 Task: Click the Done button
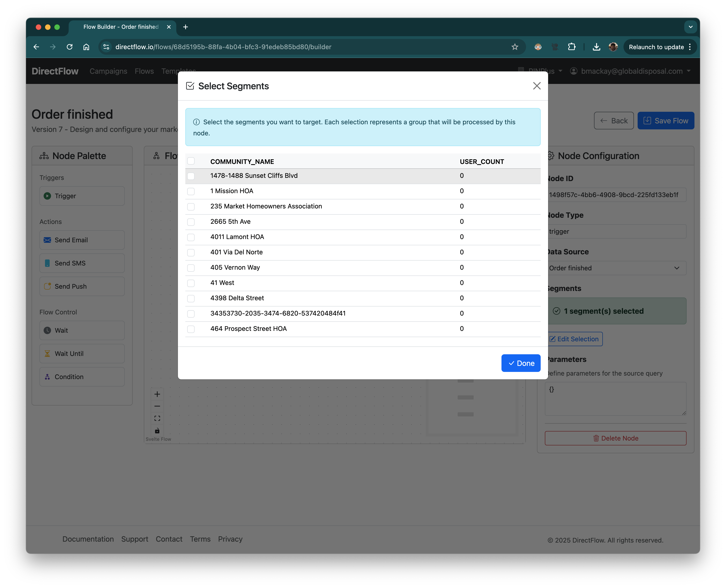[x=521, y=363]
